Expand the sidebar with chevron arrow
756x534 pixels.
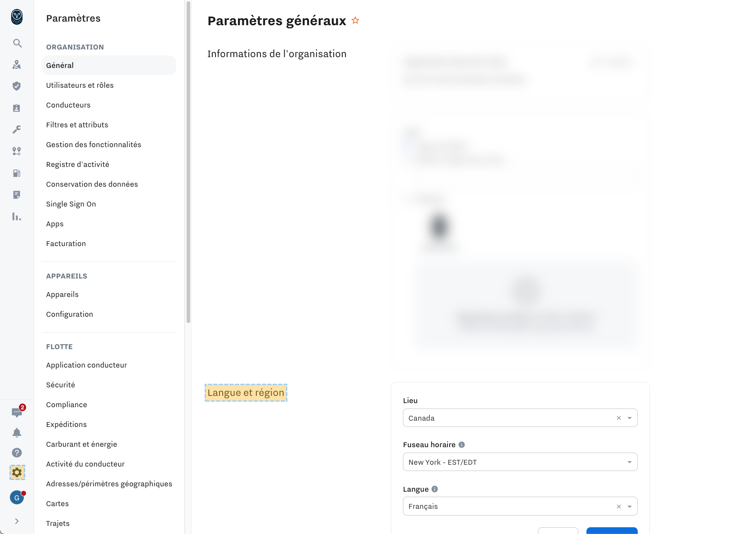click(x=17, y=521)
